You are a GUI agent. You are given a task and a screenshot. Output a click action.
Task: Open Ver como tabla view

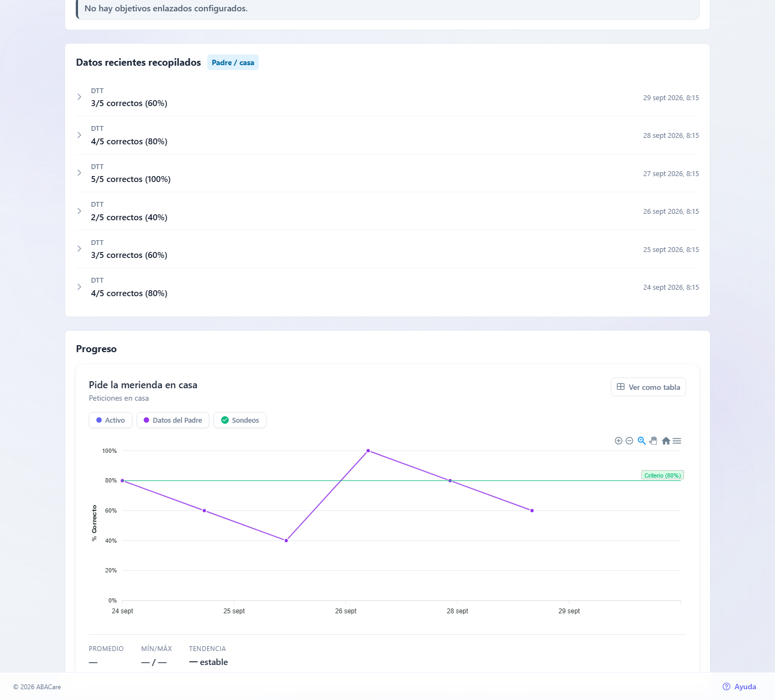[x=649, y=387]
